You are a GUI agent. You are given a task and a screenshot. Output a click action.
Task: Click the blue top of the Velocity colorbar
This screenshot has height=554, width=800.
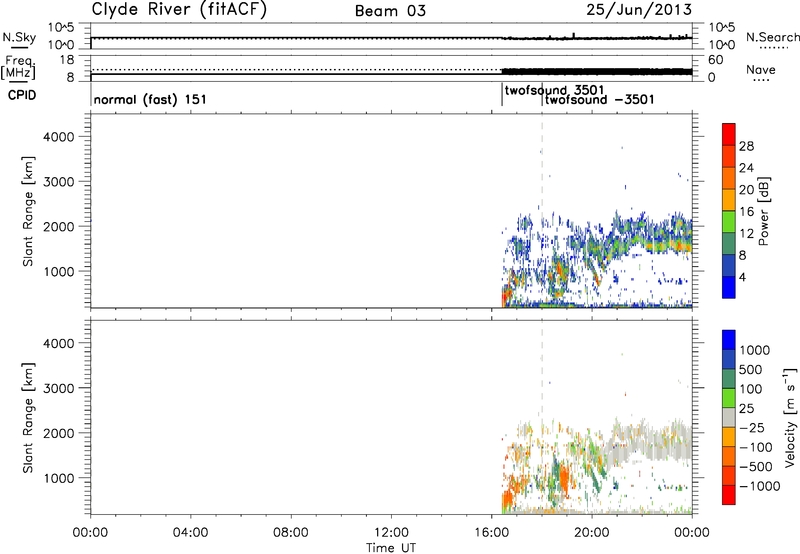729,339
